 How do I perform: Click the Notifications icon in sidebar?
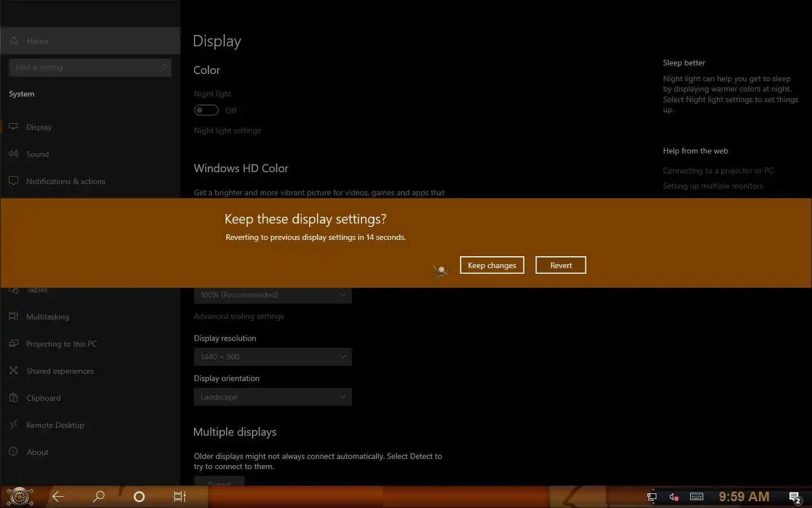pyautogui.click(x=14, y=181)
